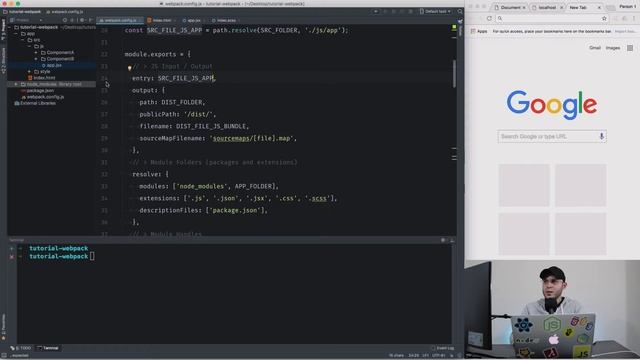Click scroll-from-source target icon in Project panel

click(x=64, y=20)
